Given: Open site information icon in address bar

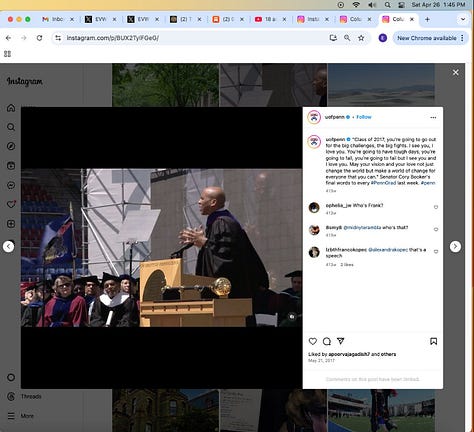Looking at the screenshot, I should tap(58, 38).
